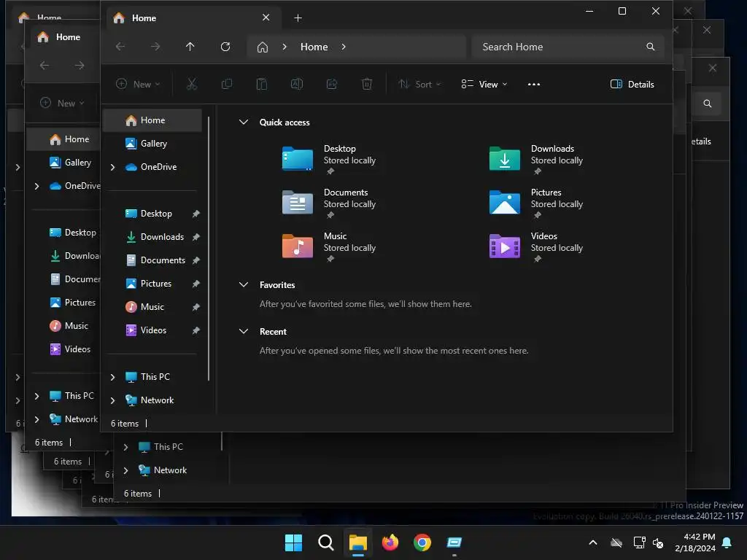Click the Paste clipboard icon
This screenshot has width=747, height=560.
point(262,85)
